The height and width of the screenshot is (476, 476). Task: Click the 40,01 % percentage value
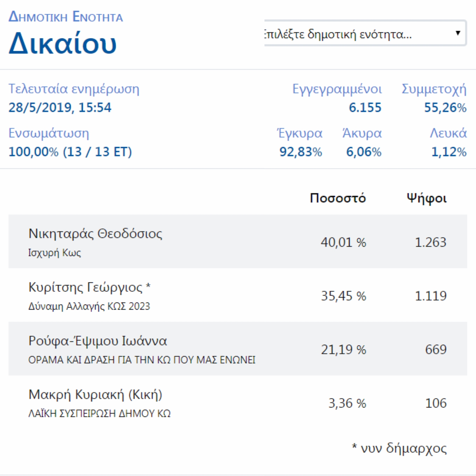[x=343, y=243]
